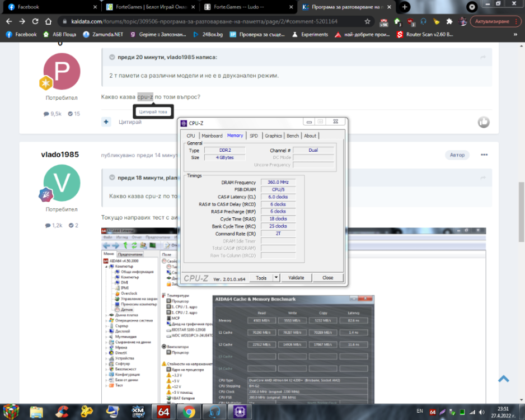Go back to the previous page
This screenshot has width=525, height=420.
tap(9, 21)
